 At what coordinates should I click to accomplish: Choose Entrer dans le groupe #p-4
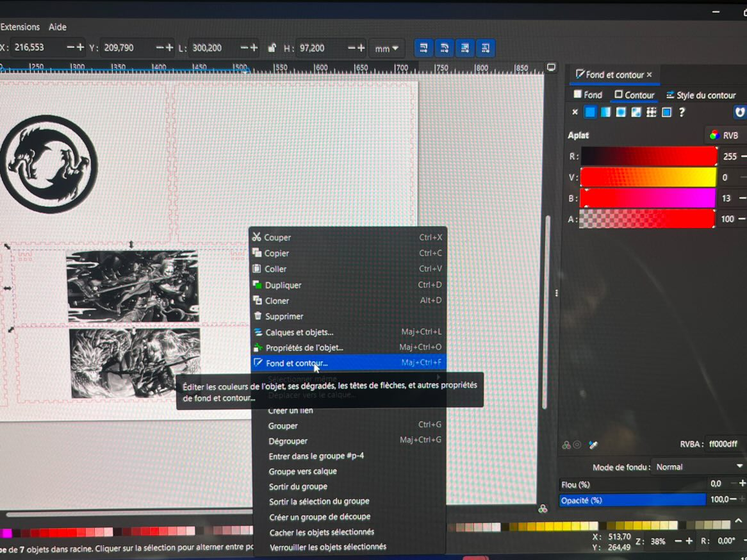(349, 456)
